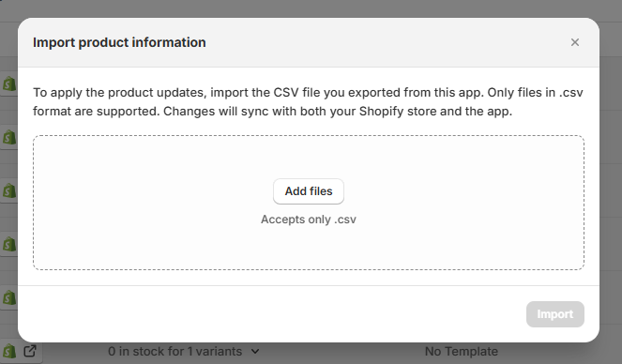Screen dimensions: 622x364
Task: Click the dimmed backdrop above the dialog
Action: tap(310, 8)
